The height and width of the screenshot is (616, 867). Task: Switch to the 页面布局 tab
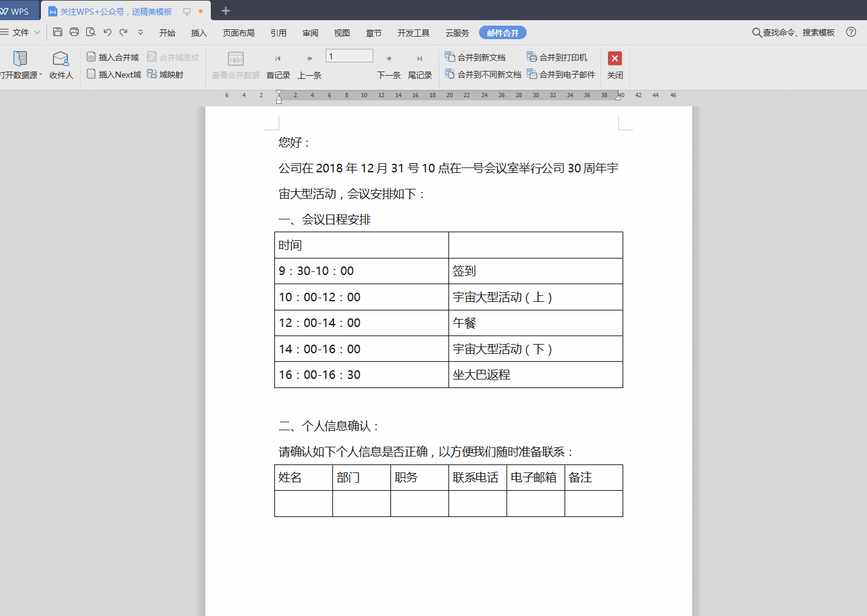[x=239, y=33]
